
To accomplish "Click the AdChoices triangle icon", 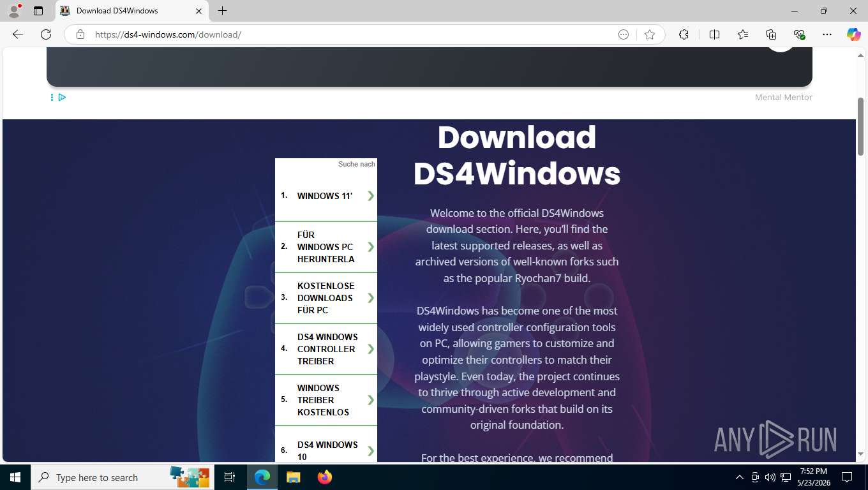I will click(62, 97).
